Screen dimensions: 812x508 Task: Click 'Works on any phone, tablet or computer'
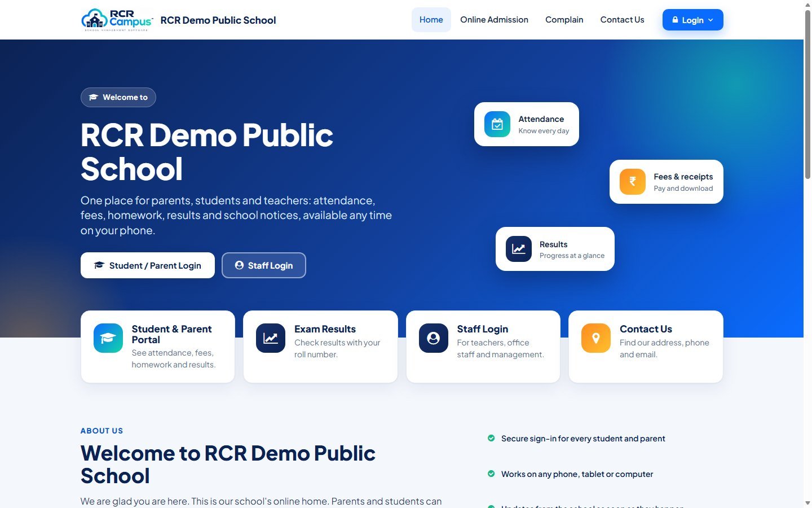click(x=577, y=474)
